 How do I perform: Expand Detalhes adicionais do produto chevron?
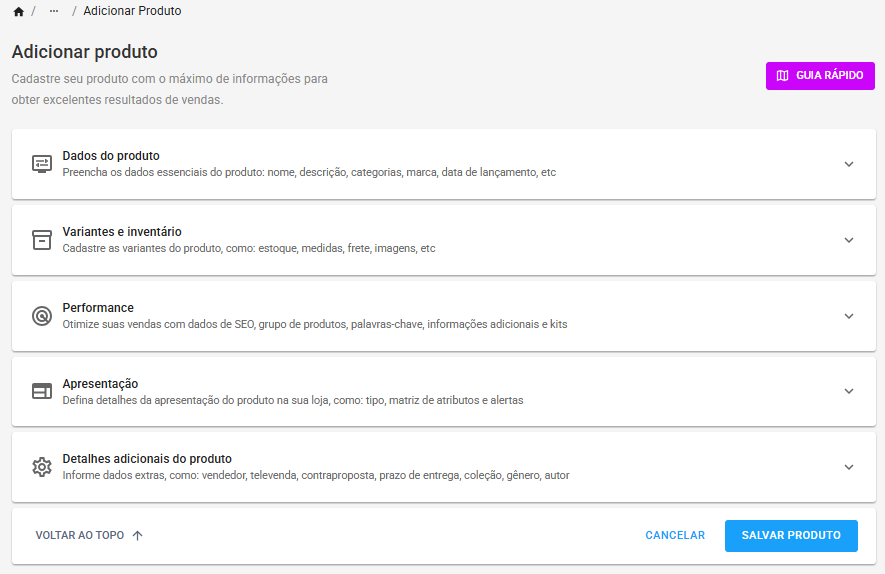coord(849,467)
